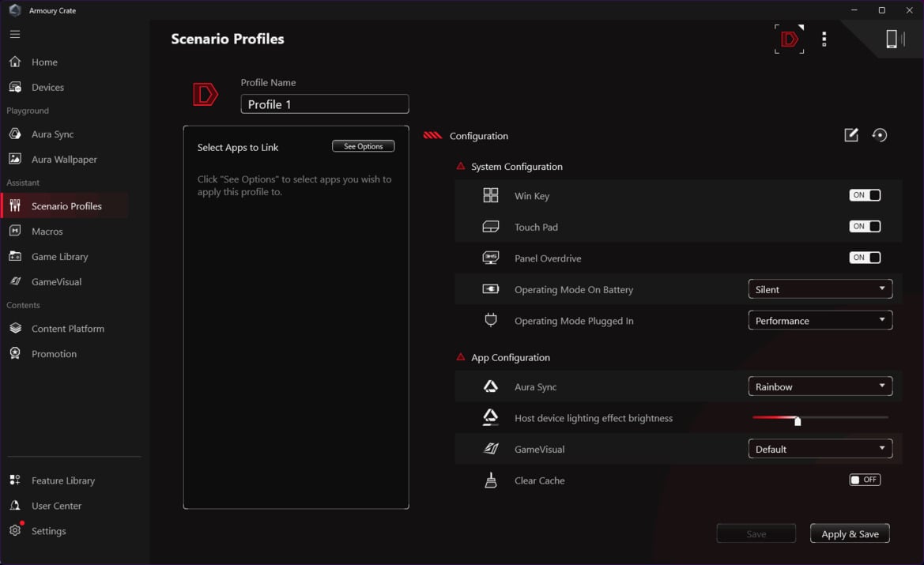This screenshot has width=924, height=565.
Task: Adjust host device lighting brightness slider
Action: pyautogui.click(x=820, y=418)
